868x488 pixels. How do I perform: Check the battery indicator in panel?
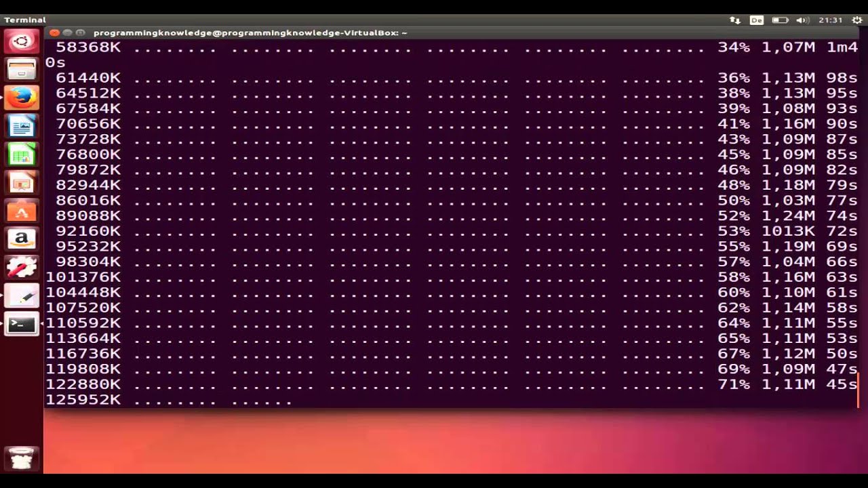click(780, 20)
